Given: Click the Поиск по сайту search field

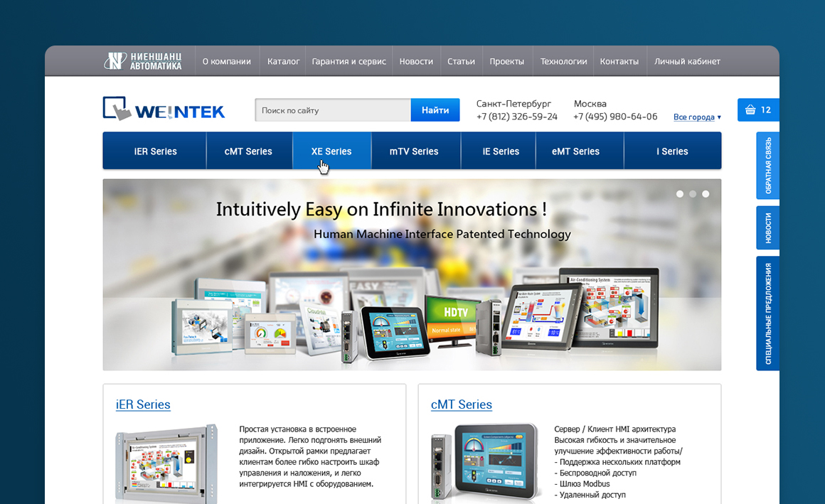Looking at the screenshot, I should pos(333,110).
